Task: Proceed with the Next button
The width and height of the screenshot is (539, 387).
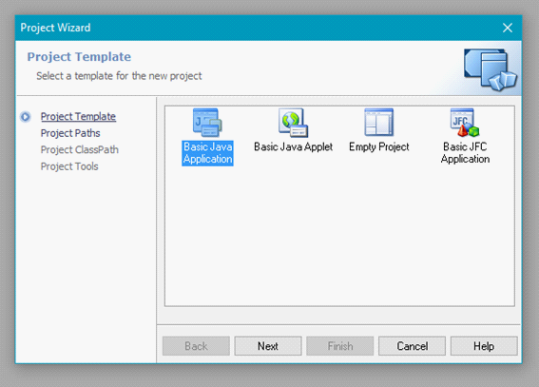Action: pos(268,346)
